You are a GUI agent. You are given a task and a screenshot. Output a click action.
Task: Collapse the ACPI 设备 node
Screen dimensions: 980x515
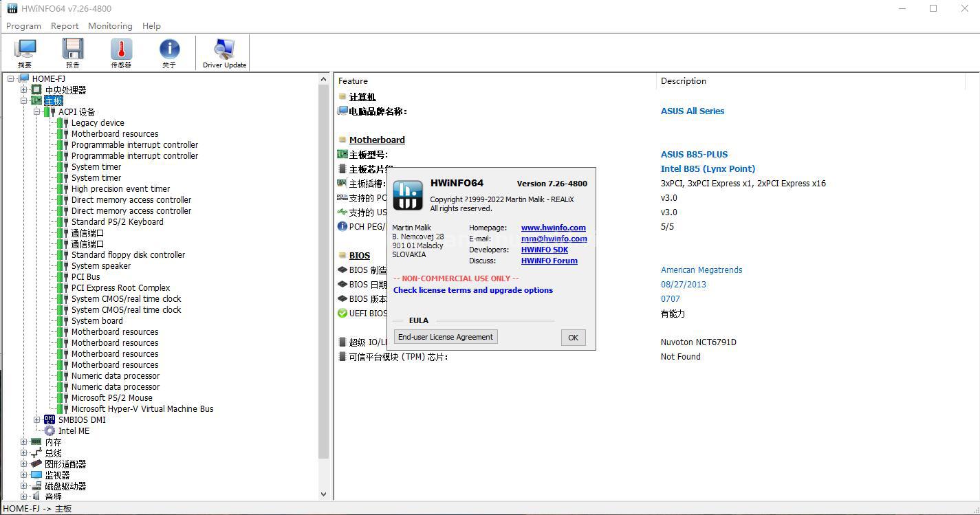click(x=37, y=112)
